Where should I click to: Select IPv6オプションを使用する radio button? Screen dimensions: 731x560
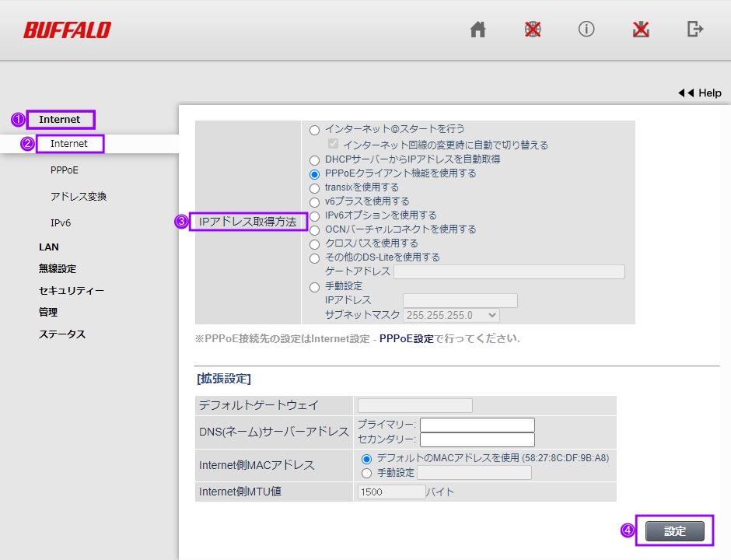315,216
